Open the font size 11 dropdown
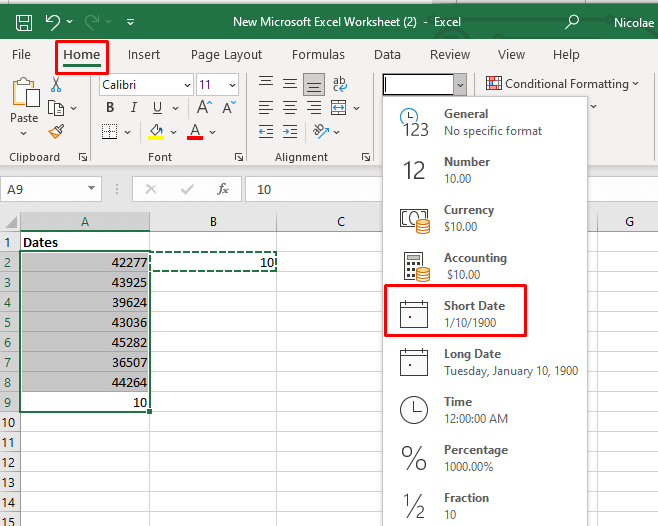The height and width of the screenshot is (526, 658). coord(232,85)
